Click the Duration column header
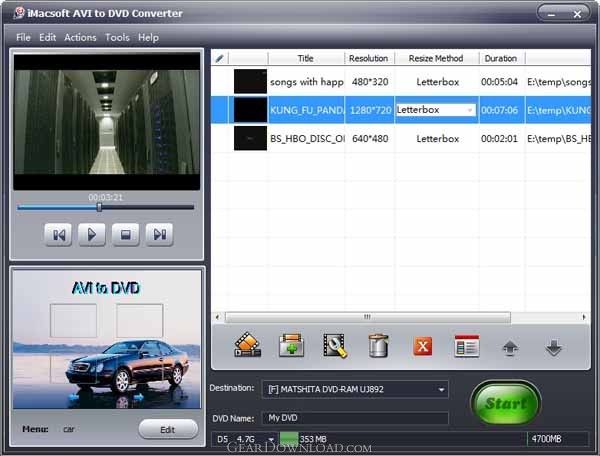The height and width of the screenshot is (456, 600). click(501, 58)
